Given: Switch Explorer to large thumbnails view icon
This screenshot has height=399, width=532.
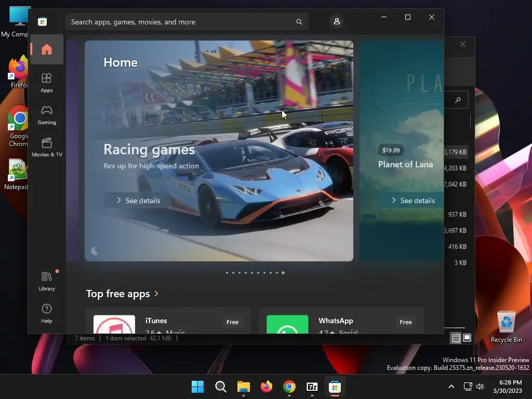Looking at the screenshot, I should pyautogui.click(x=467, y=338).
